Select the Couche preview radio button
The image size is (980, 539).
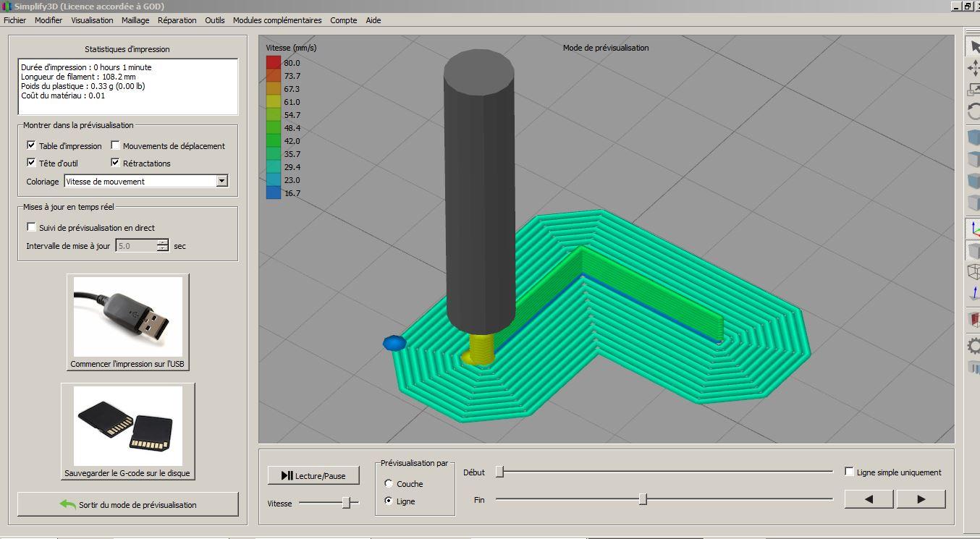coord(389,483)
